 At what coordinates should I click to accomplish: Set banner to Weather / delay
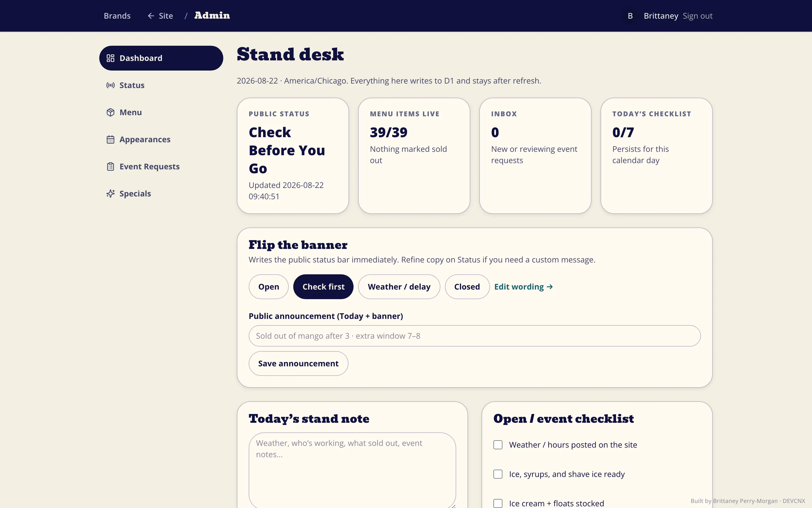click(x=399, y=286)
